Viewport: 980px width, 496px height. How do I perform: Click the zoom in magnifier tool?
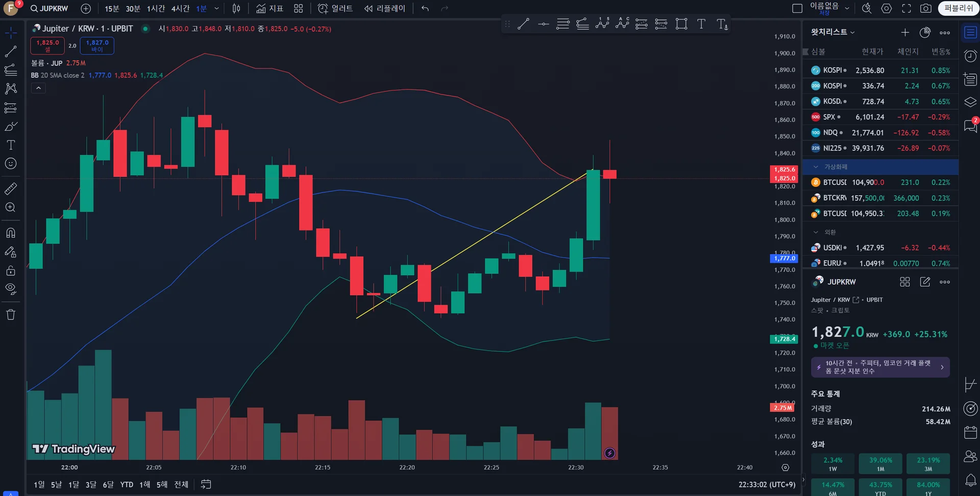coord(11,207)
